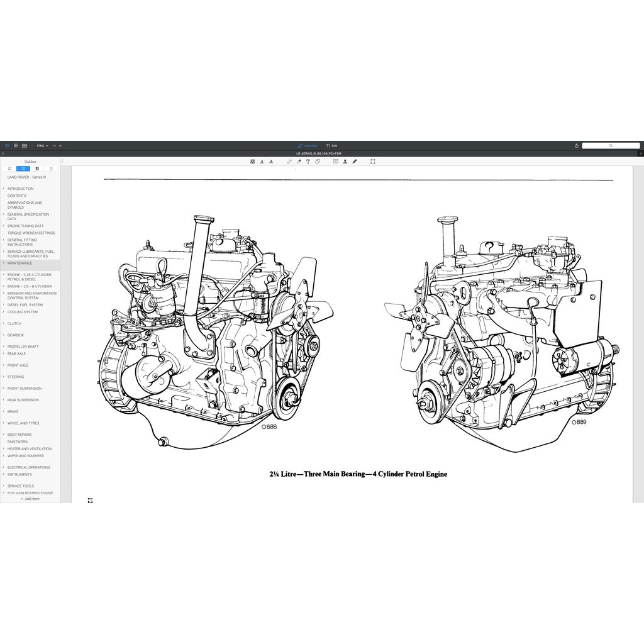The width and height of the screenshot is (644, 644).
Task: Click inside the search field
Action: [611, 145]
